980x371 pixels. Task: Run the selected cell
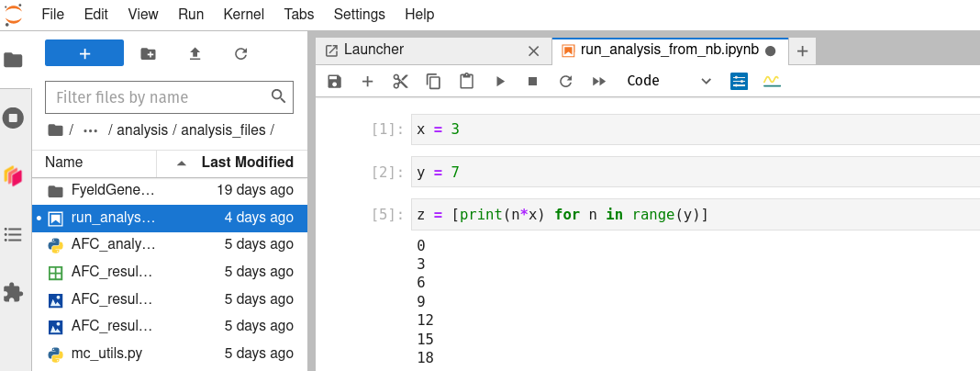[x=500, y=82]
